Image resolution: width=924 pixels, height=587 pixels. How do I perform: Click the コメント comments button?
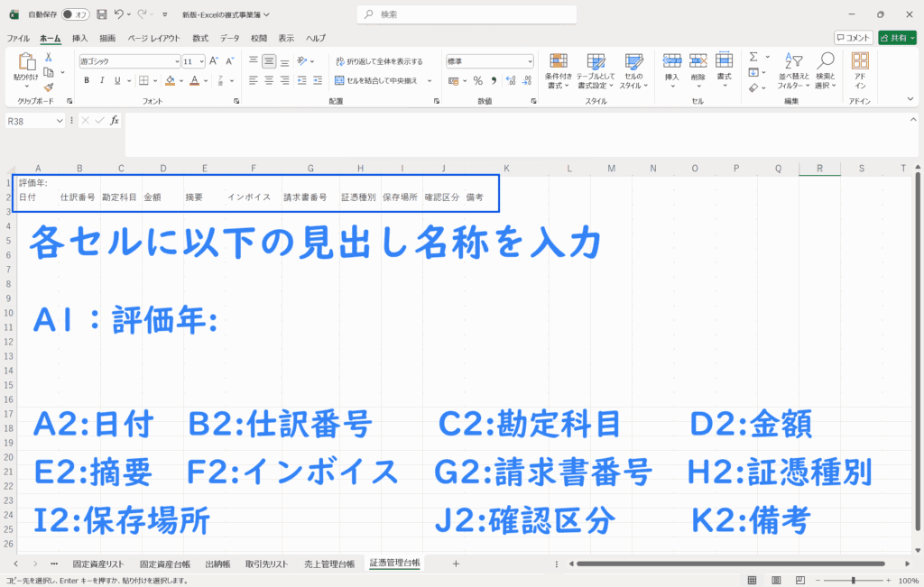coord(853,38)
